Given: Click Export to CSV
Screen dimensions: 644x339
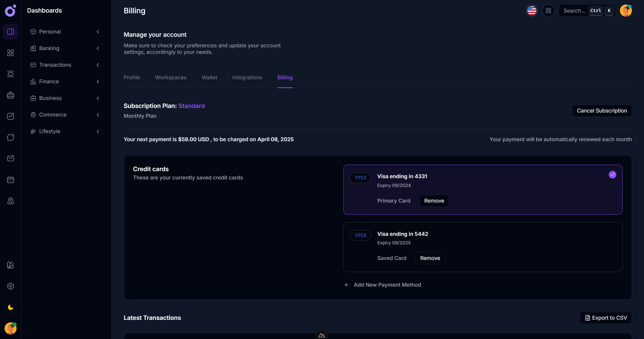Looking at the screenshot, I should (x=606, y=318).
